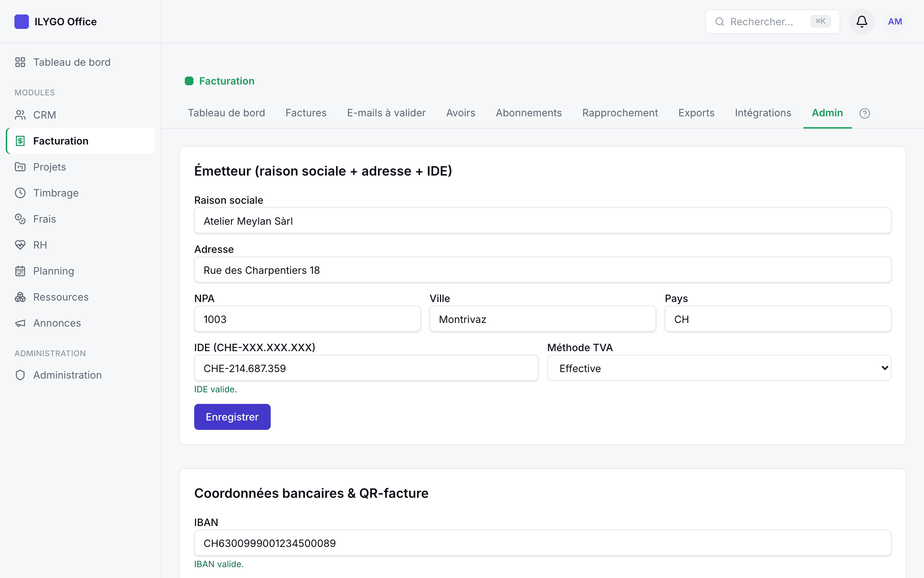Click the Pays field showing CH
Screen dimensions: 924x578
point(778,319)
